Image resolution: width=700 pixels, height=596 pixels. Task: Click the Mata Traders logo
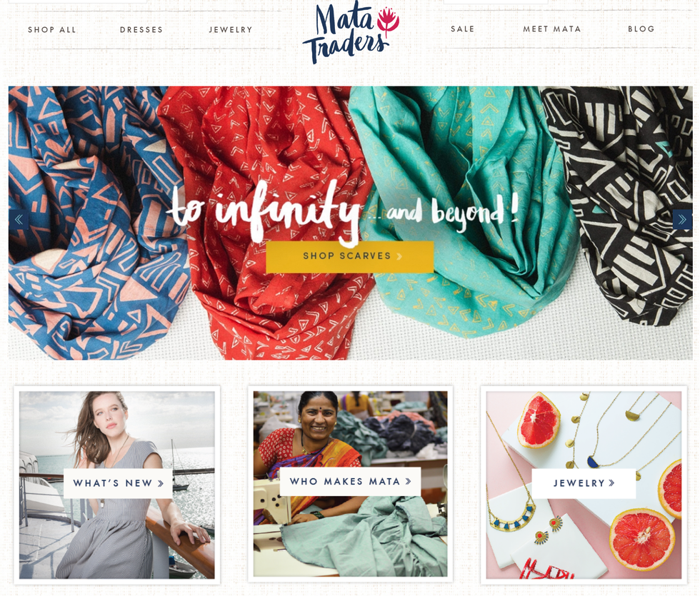tap(351, 33)
